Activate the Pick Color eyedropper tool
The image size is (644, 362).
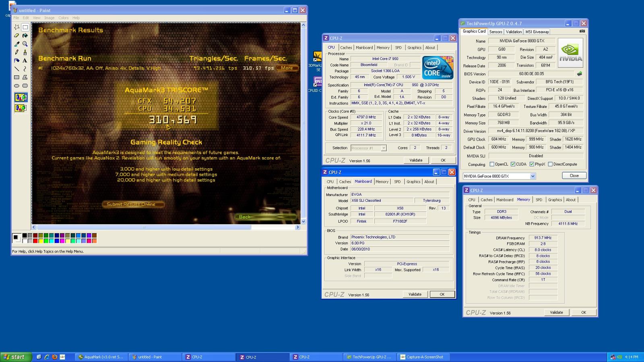click(x=17, y=44)
